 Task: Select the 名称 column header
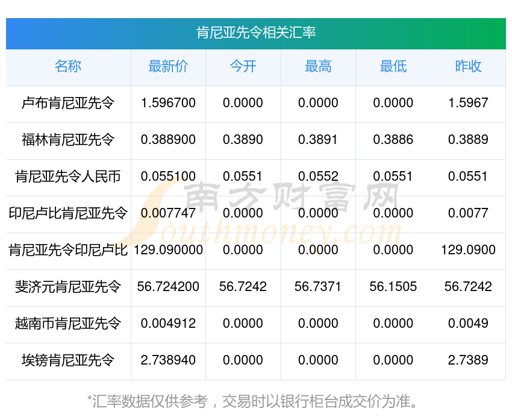point(68,67)
